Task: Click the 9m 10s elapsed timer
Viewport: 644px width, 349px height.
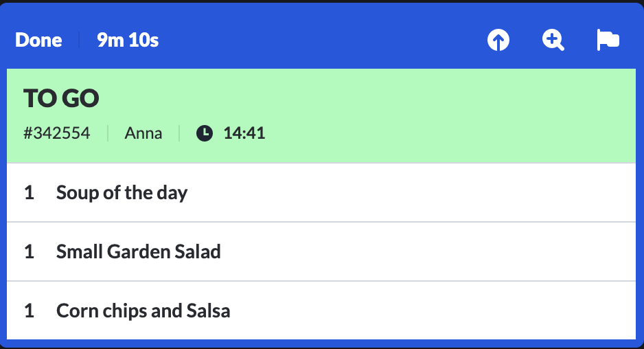Action: pyautogui.click(x=128, y=41)
